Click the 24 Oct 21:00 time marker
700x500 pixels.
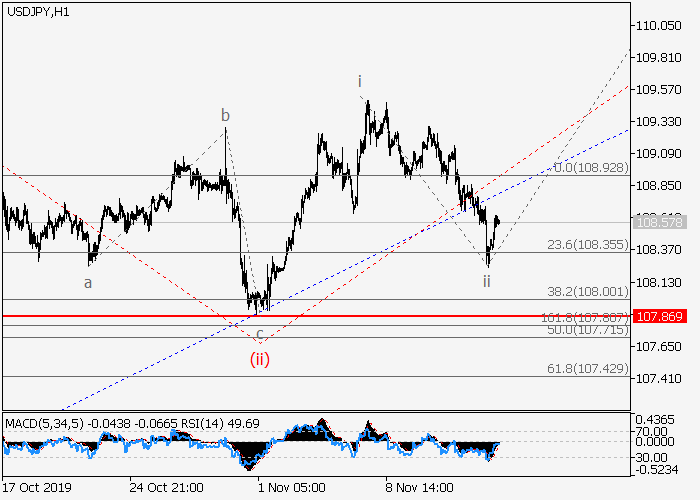click(x=167, y=488)
